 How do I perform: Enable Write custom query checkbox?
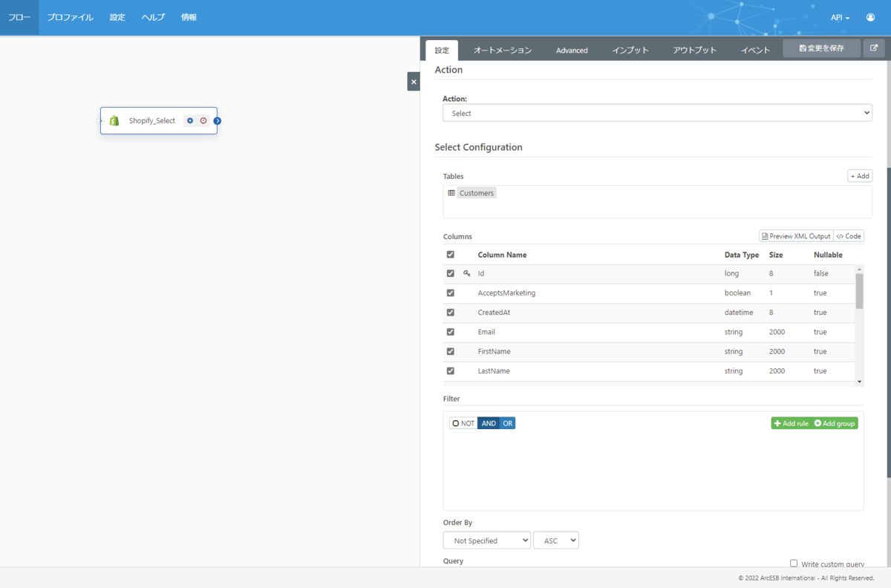click(x=794, y=563)
